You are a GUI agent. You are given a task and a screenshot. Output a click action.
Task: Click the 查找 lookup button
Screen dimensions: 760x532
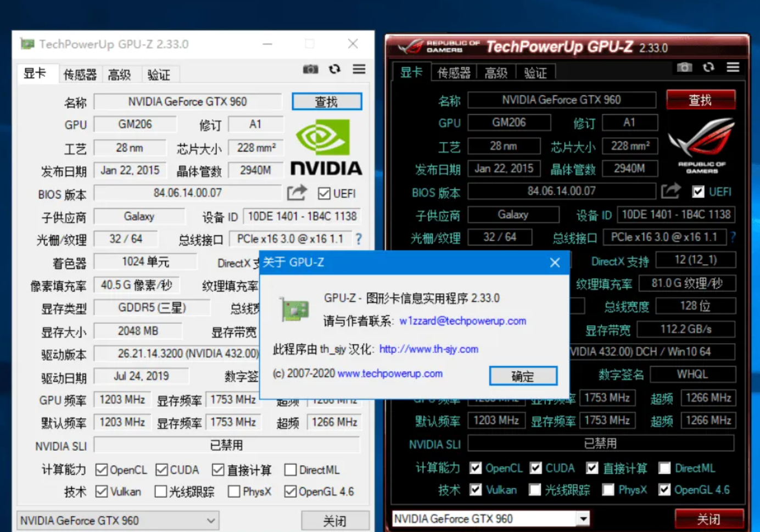[x=326, y=102]
